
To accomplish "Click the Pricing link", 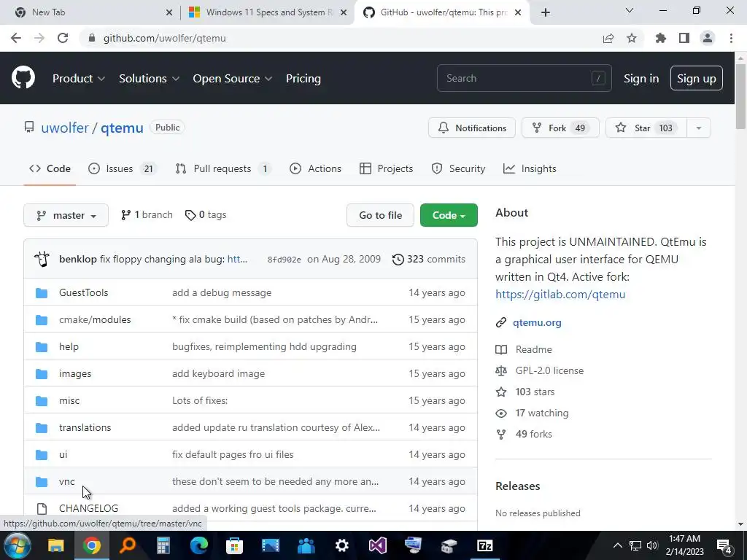I will coord(303,79).
